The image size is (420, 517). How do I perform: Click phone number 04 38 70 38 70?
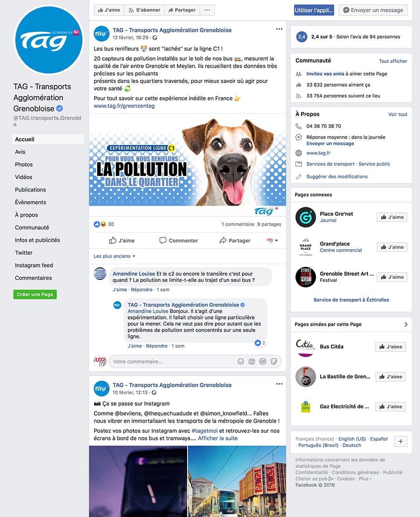pos(324,126)
